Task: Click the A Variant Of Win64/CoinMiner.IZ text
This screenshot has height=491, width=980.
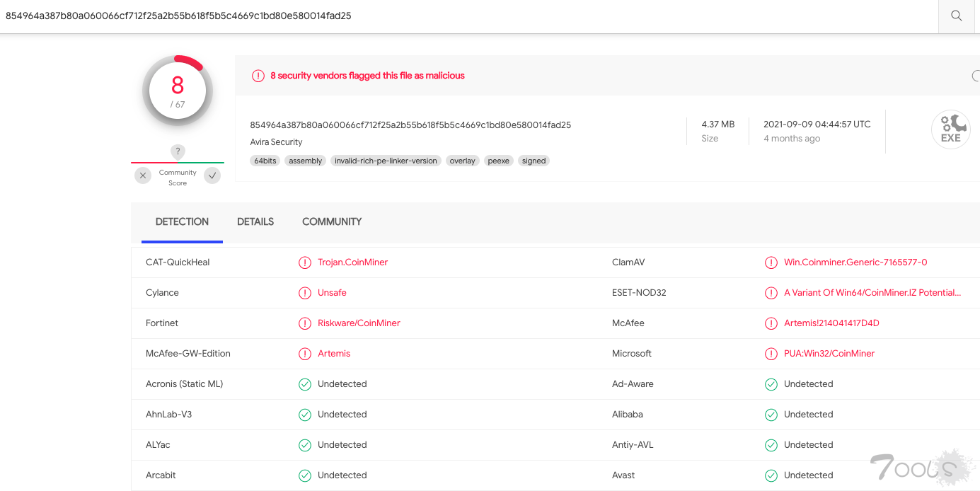Action: [x=872, y=292]
